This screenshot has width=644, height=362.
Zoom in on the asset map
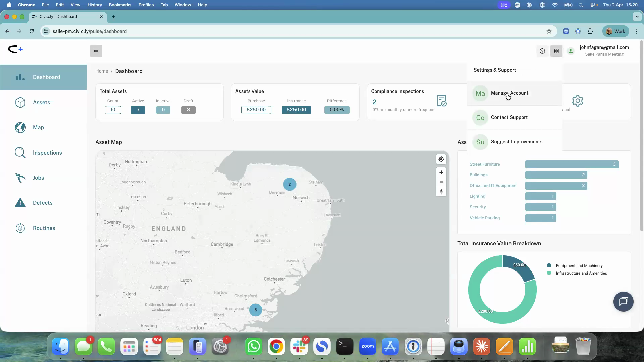click(x=441, y=172)
